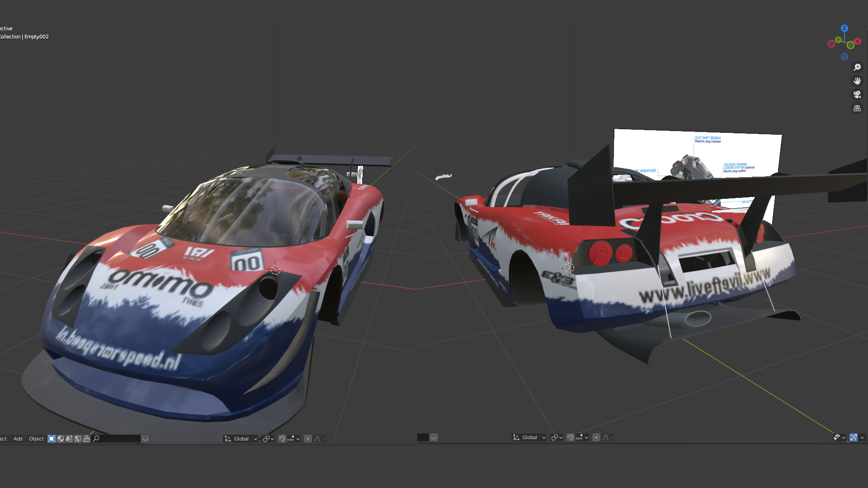The image size is (868, 488).
Task: Switch perspective/orthographic using grid icon
Action: point(857,108)
